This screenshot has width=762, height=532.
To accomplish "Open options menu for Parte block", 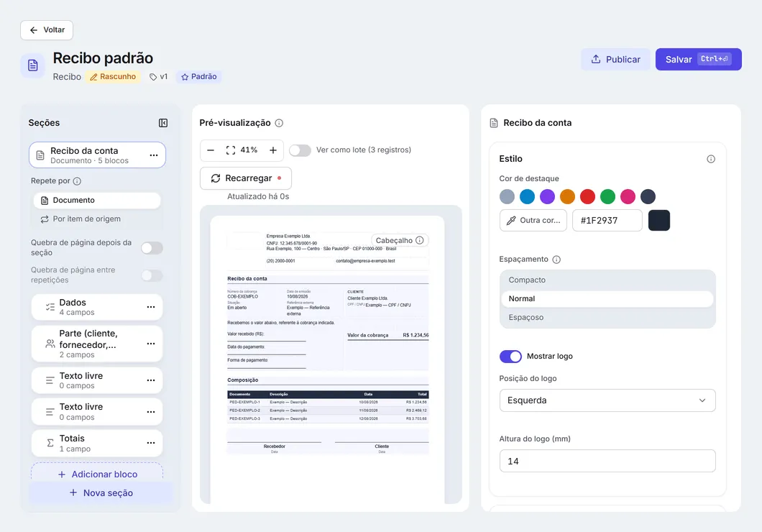I will click(x=151, y=344).
